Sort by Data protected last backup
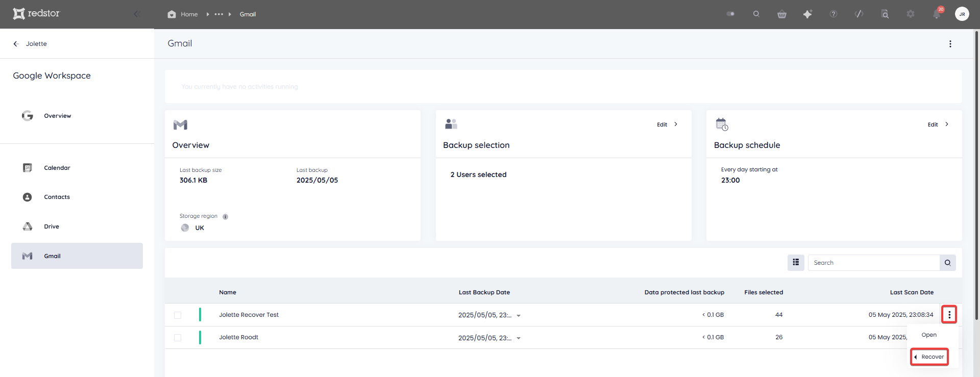The height and width of the screenshot is (377, 980). click(x=684, y=292)
